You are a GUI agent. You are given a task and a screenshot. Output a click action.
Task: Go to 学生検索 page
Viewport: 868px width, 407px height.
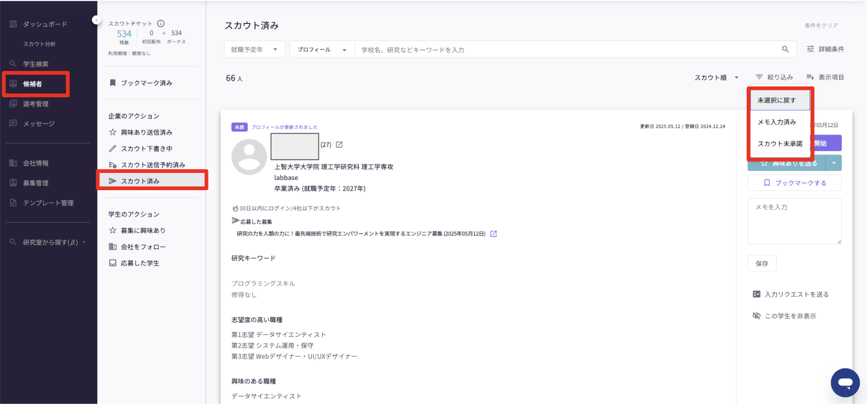pyautogui.click(x=36, y=64)
